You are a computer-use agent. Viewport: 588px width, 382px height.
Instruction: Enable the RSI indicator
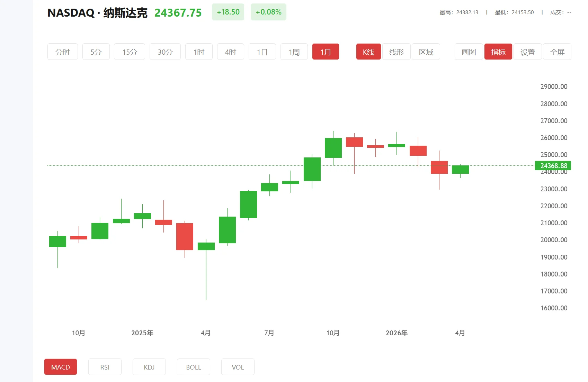pyautogui.click(x=105, y=367)
